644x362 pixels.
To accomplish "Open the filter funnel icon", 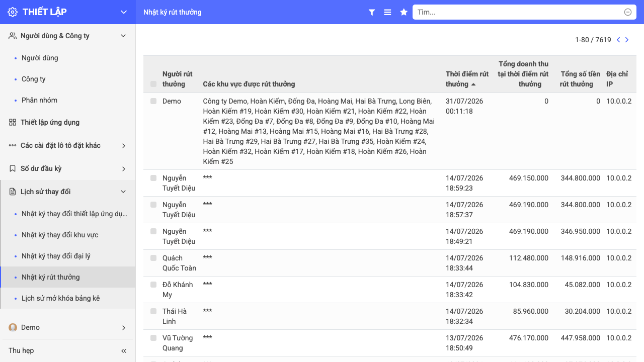I will [x=372, y=12].
